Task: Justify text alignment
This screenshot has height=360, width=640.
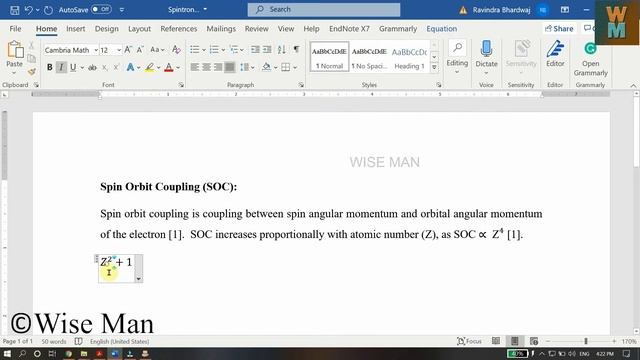Action: [x=230, y=67]
